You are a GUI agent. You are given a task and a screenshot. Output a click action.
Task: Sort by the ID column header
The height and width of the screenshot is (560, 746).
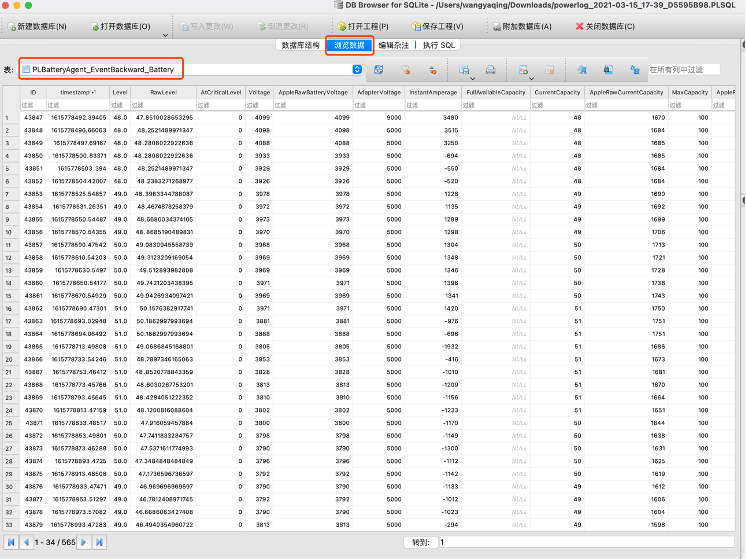(x=33, y=92)
